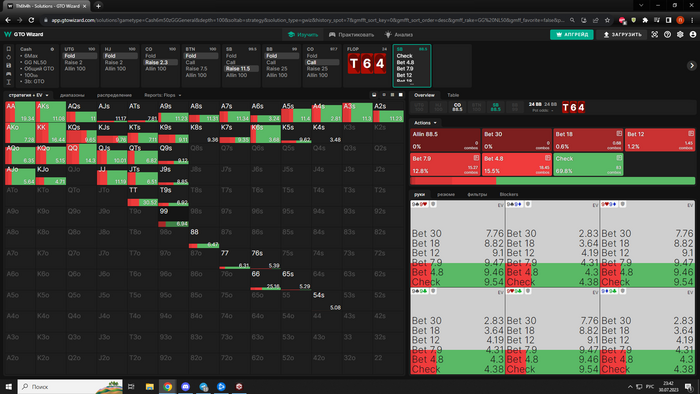Click the matrix layout toggle icon

(374, 95)
